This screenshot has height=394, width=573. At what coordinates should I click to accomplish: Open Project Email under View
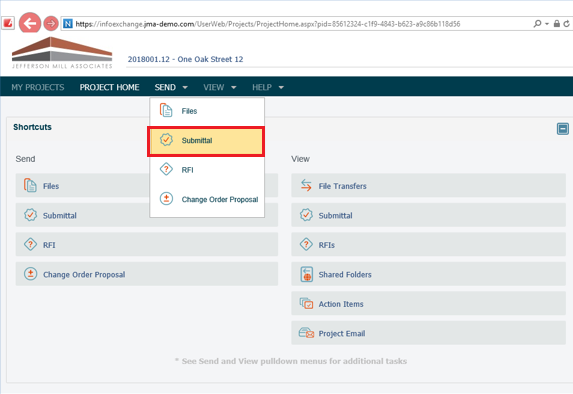(428, 333)
